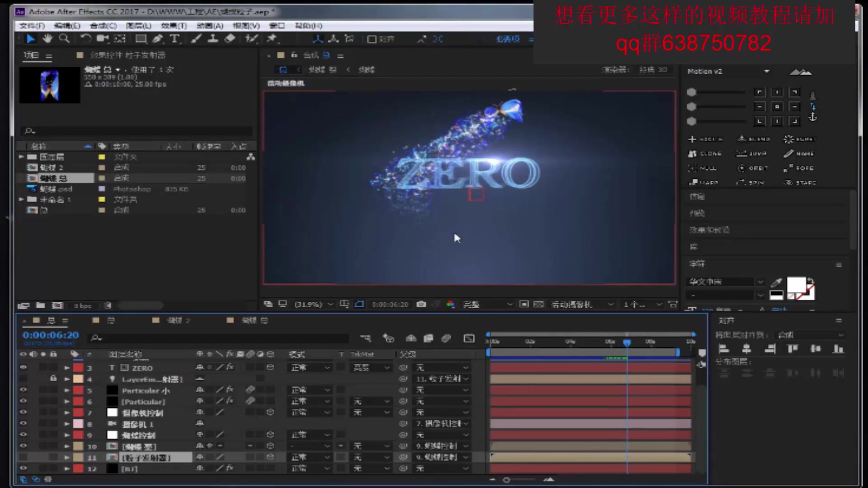Screen dimensions: 868x488
Task: Click the snapshot camera icon in viewer
Action: click(x=421, y=304)
